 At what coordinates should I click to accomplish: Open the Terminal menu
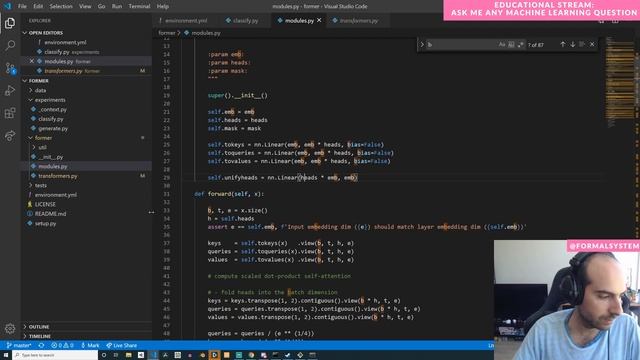pos(139,6)
